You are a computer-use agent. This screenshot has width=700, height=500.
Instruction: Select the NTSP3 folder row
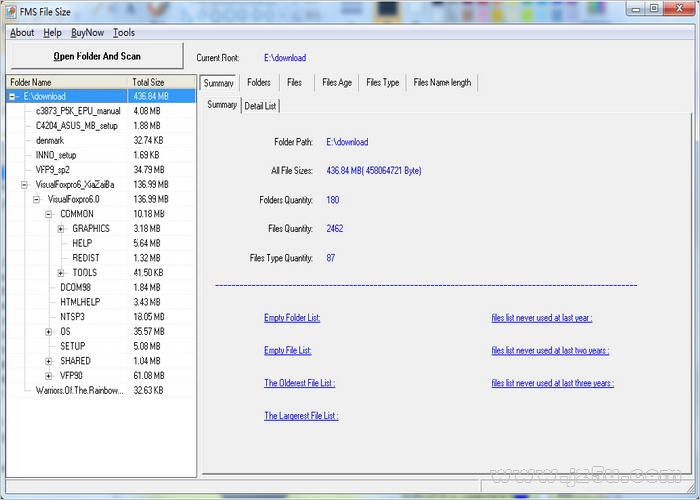coord(72,317)
